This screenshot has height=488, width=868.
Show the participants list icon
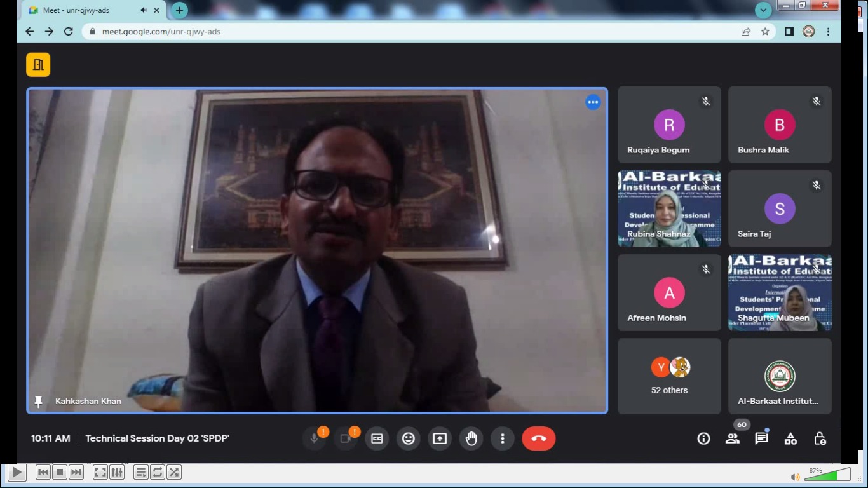pos(733,438)
